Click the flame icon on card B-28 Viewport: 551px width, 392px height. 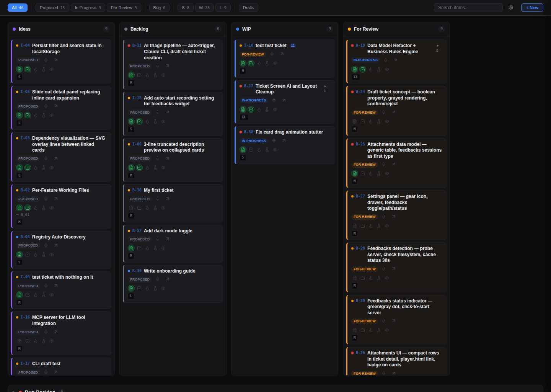point(371,278)
